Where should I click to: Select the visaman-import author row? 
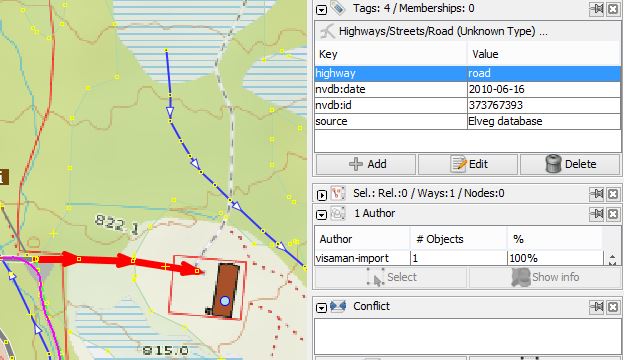(x=459, y=258)
